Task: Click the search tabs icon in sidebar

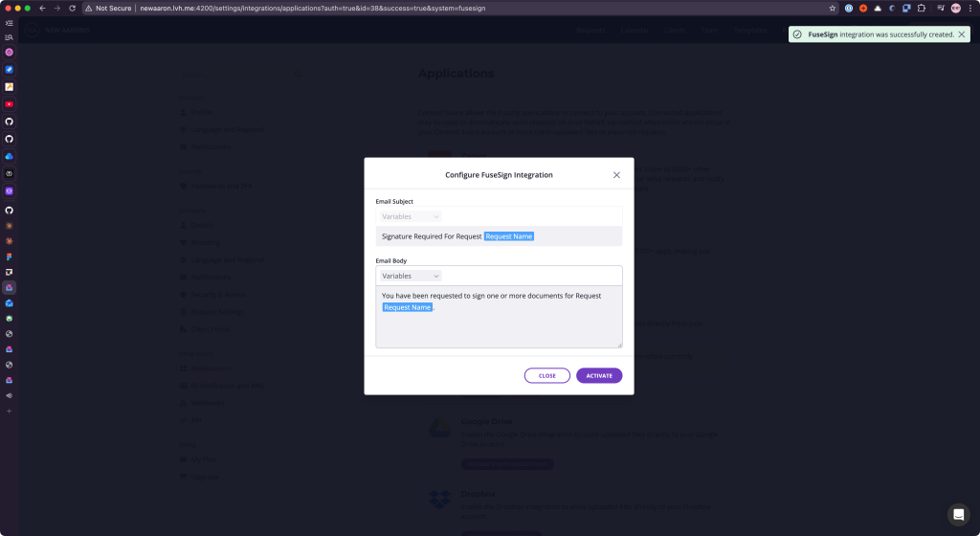Action: tap(9, 37)
